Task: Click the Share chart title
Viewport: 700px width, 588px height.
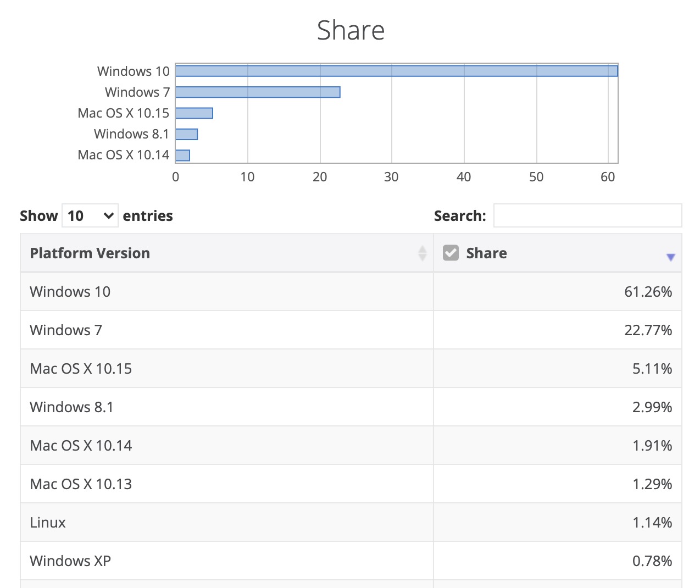Action: 351,30
